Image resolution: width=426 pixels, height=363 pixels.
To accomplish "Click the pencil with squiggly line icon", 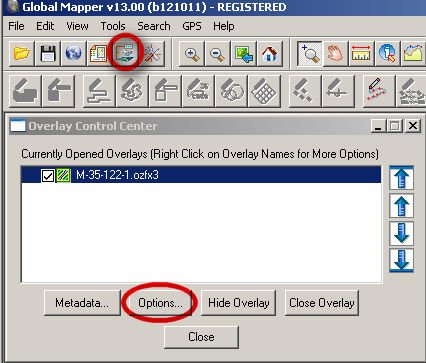I will [132, 91].
